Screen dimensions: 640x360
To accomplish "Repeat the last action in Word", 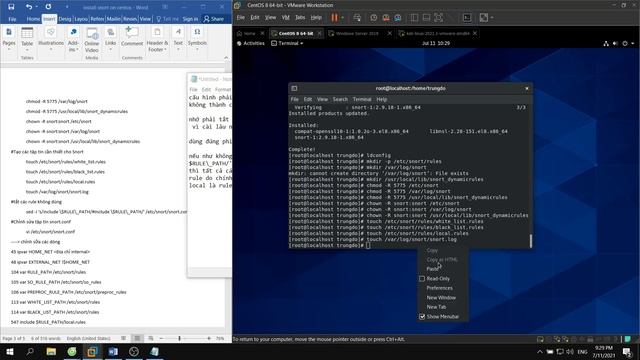I will 48,7.
